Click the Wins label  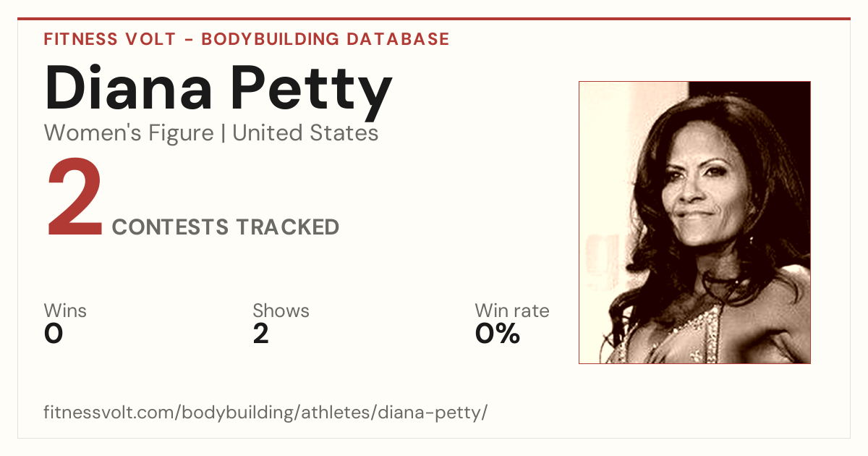tap(65, 311)
